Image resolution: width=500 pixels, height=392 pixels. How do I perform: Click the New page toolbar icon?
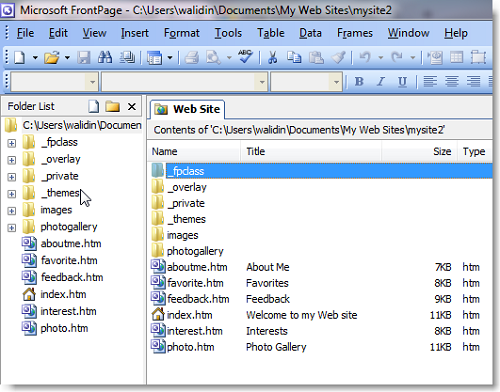[19, 58]
